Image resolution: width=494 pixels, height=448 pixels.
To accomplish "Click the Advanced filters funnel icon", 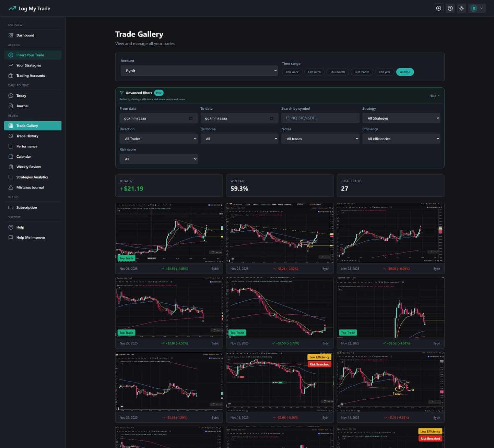I will tap(122, 93).
